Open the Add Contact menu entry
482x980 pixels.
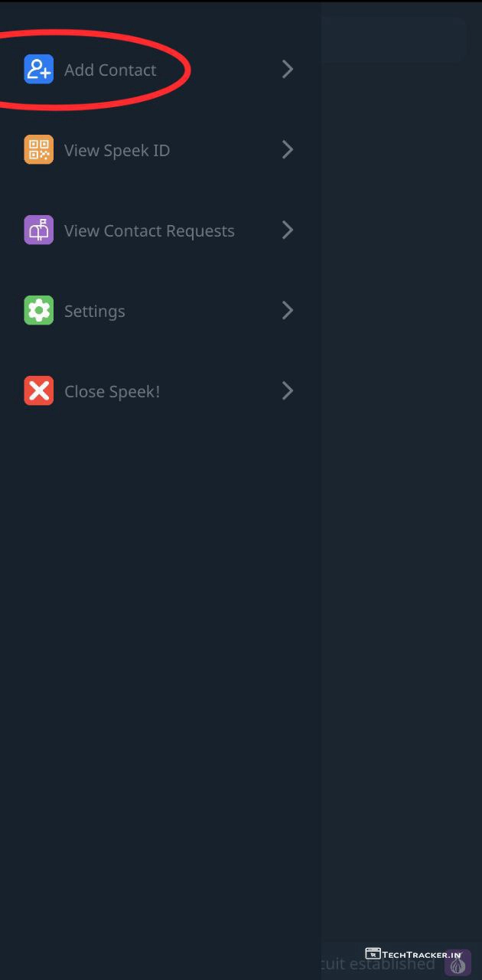[x=110, y=70]
